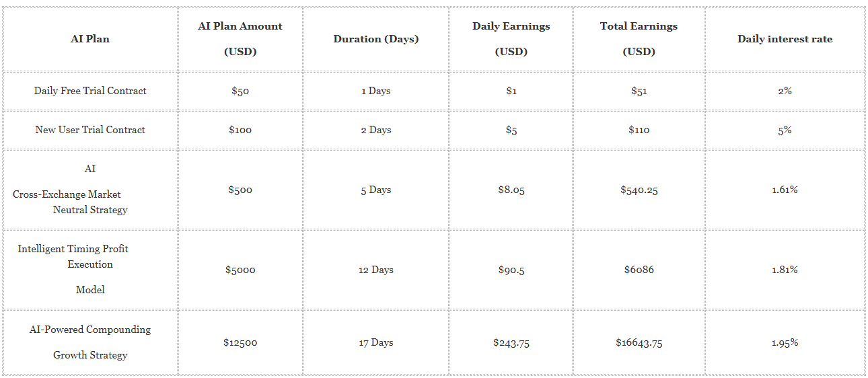Click the $16643.75 total earnings cell
The height and width of the screenshot is (378, 868).
639,342
